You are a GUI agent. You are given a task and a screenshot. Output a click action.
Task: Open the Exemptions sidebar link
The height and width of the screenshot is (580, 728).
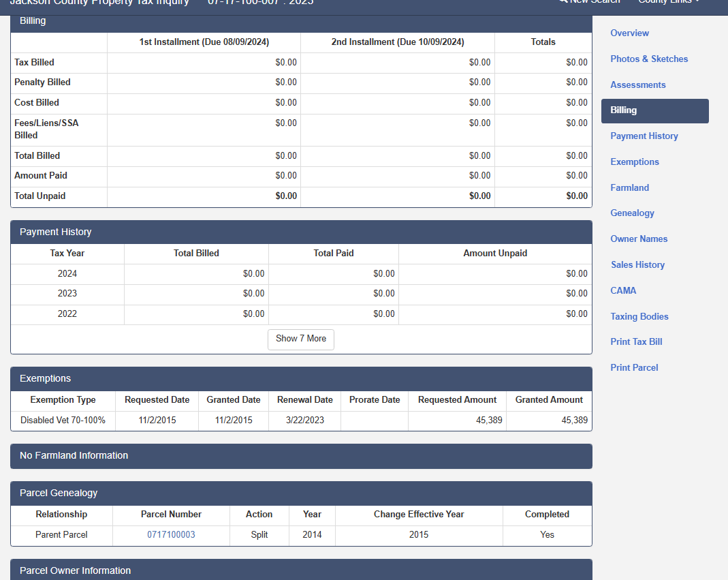(x=634, y=162)
